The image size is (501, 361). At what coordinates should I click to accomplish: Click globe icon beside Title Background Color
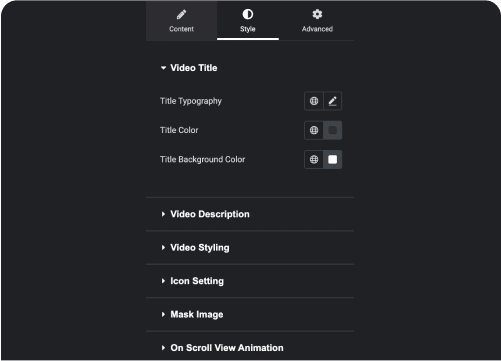[x=314, y=160]
